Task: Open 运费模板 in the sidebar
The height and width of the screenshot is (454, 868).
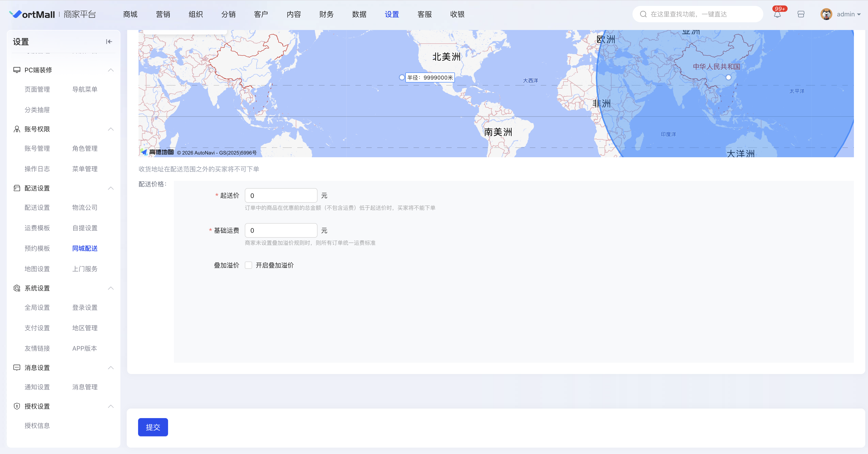Action: [x=37, y=228]
